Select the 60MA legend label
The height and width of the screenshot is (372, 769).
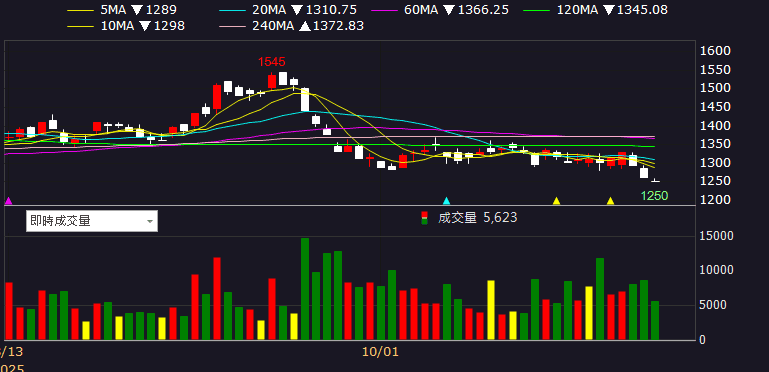pos(421,10)
